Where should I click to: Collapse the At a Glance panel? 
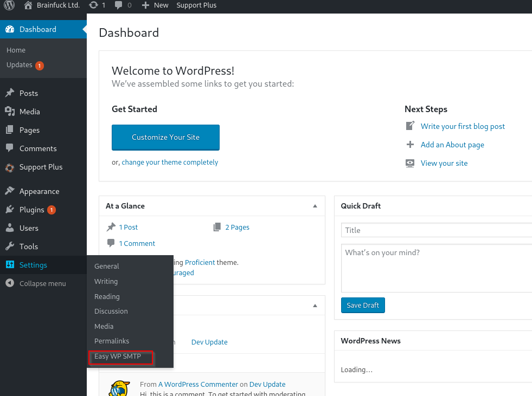[315, 206]
